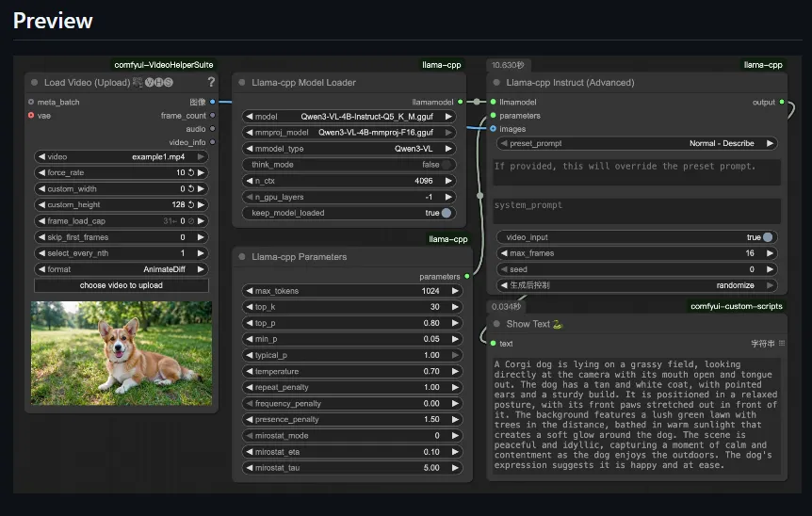Click the video_info output socket
The image size is (812, 516).
[212, 142]
